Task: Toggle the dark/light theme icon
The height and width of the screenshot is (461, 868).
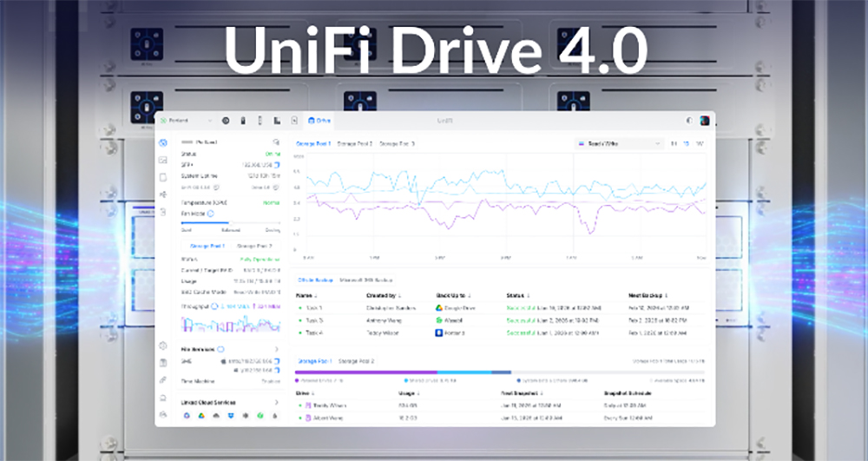Action: pyautogui.click(x=690, y=121)
